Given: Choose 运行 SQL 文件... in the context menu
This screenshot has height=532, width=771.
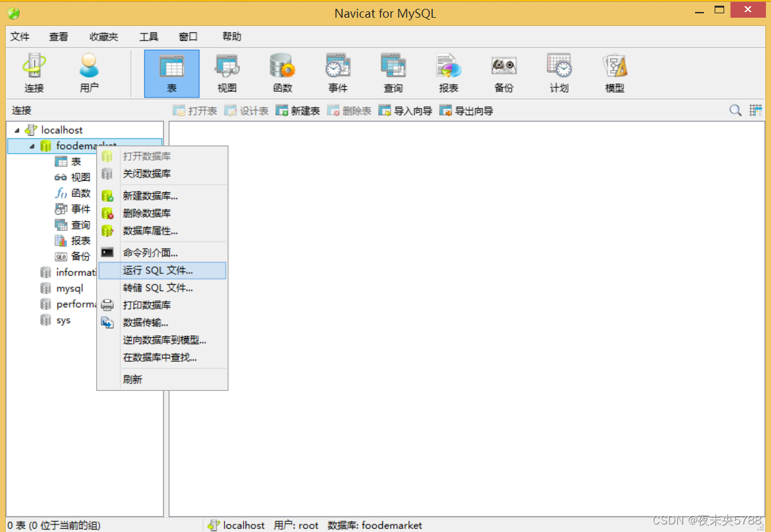Looking at the screenshot, I should coord(162,271).
